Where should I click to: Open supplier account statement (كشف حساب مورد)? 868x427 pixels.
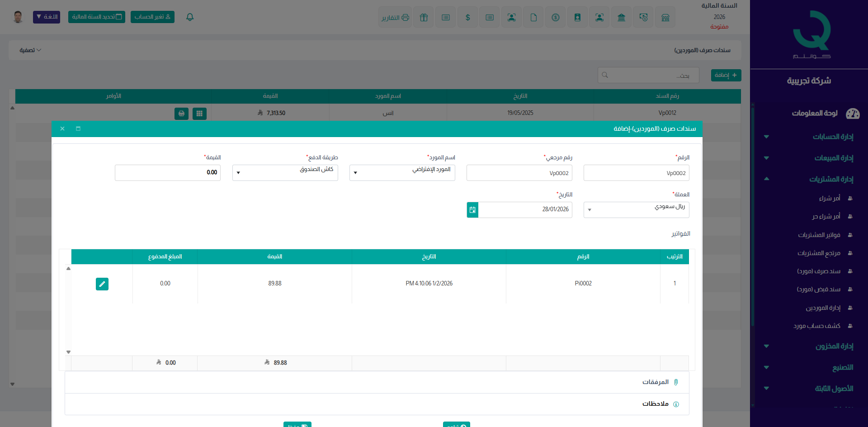(816, 326)
